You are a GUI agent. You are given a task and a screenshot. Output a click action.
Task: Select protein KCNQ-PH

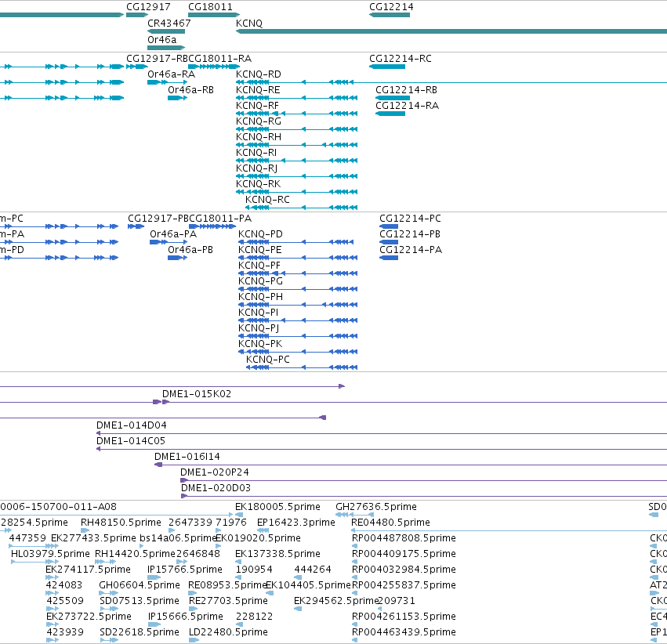(298, 305)
